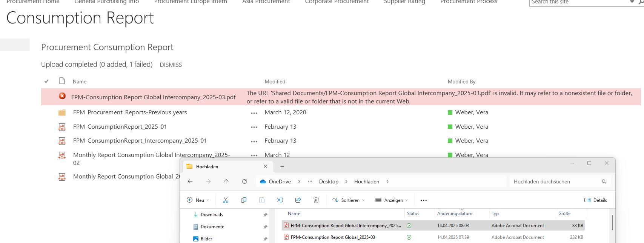Open the Neu dropdown button
This screenshot has height=243, width=644.
pyautogui.click(x=198, y=200)
